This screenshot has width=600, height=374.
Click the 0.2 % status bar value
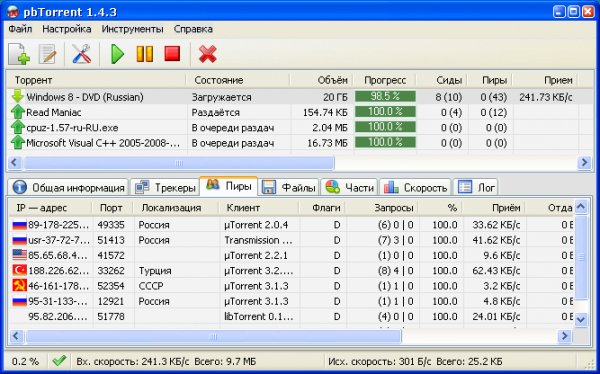click(25, 361)
